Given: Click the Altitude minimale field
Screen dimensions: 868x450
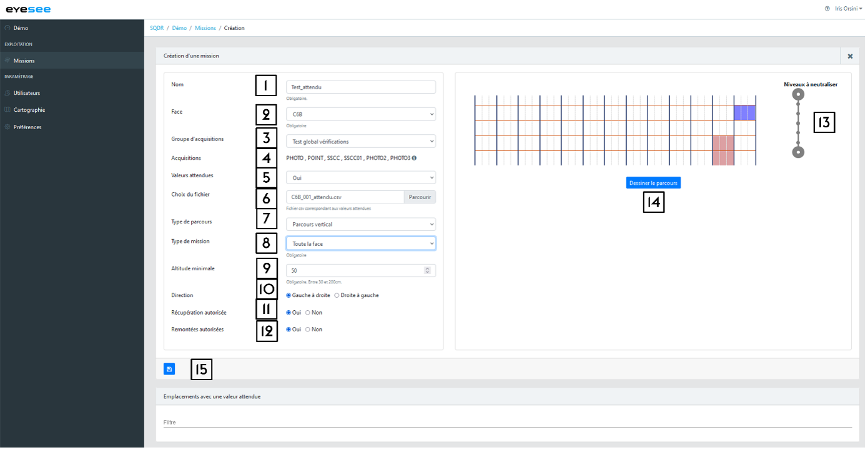Looking at the screenshot, I should [x=360, y=270].
